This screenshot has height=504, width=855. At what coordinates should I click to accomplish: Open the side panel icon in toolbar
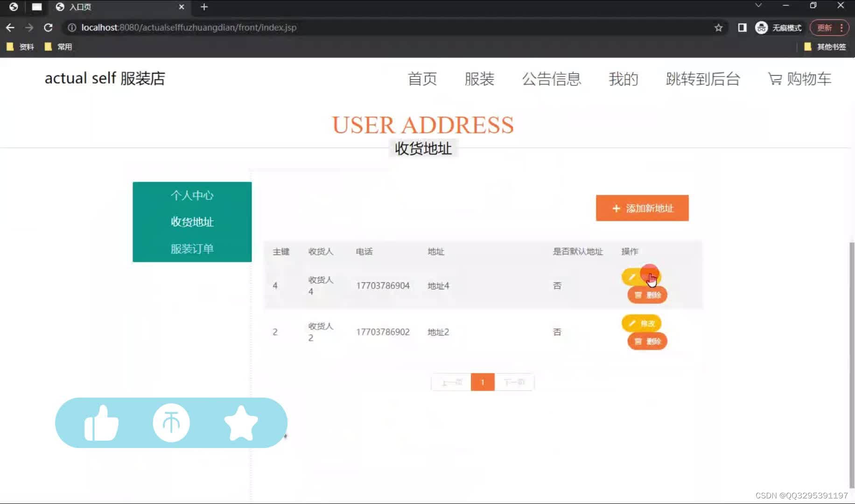(x=742, y=28)
